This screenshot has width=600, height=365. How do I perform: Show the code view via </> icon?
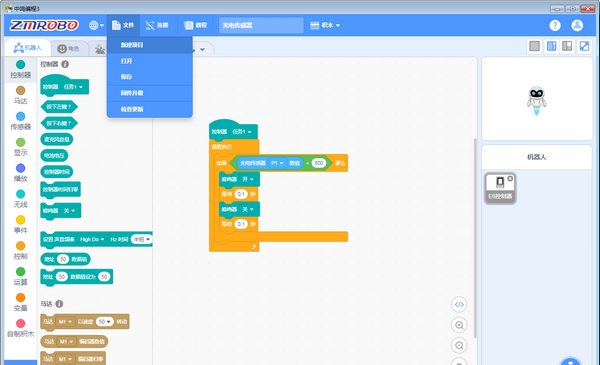pos(459,305)
